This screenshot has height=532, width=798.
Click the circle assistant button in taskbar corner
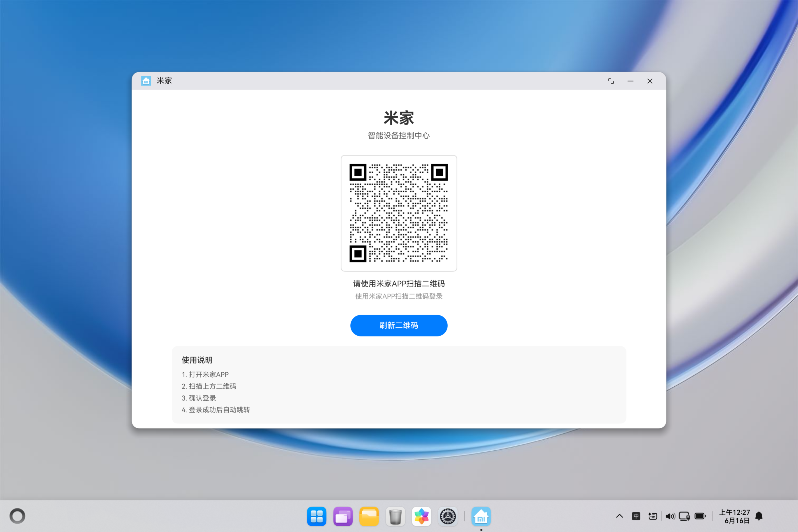(x=17, y=516)
